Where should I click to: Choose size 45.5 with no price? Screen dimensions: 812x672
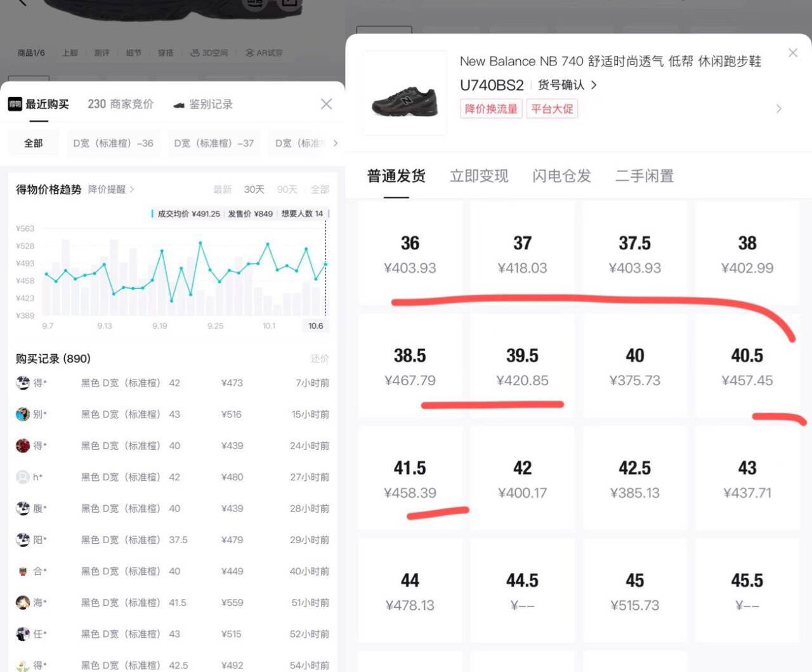point(747,591)
